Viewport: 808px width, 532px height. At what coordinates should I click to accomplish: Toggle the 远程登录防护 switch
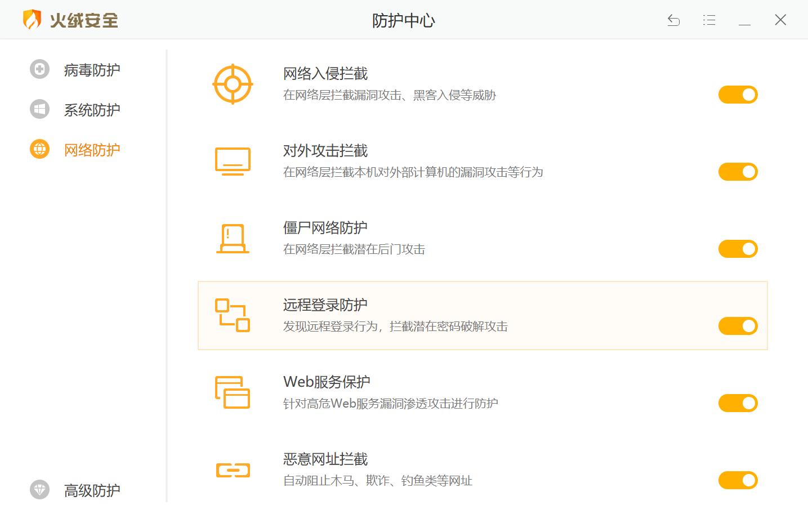click(738, 325)
